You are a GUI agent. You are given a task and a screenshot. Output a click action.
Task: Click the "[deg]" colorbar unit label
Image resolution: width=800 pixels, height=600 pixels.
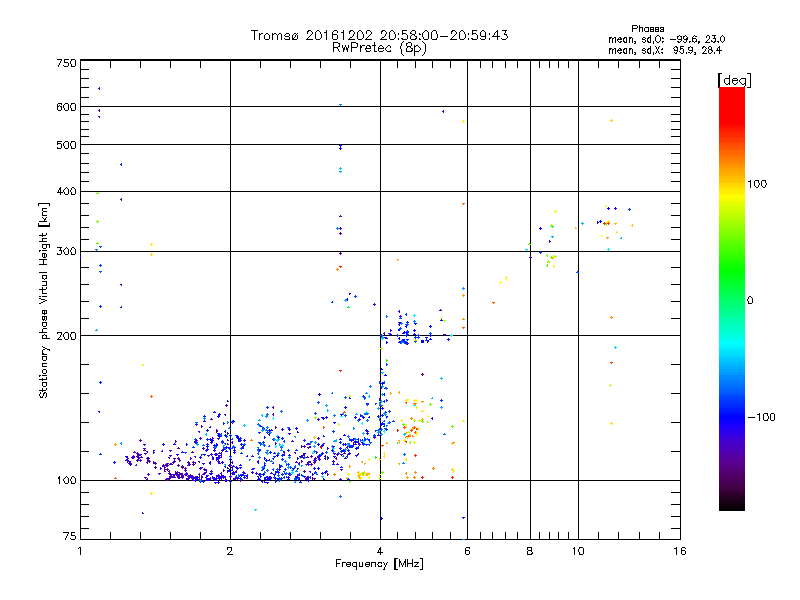(734, 80)
